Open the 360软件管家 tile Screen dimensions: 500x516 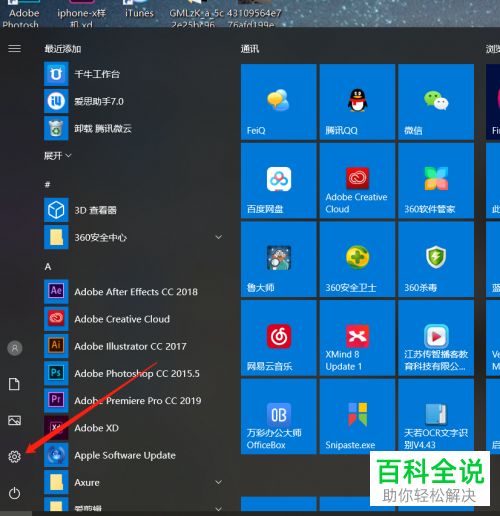coord(436,181)
